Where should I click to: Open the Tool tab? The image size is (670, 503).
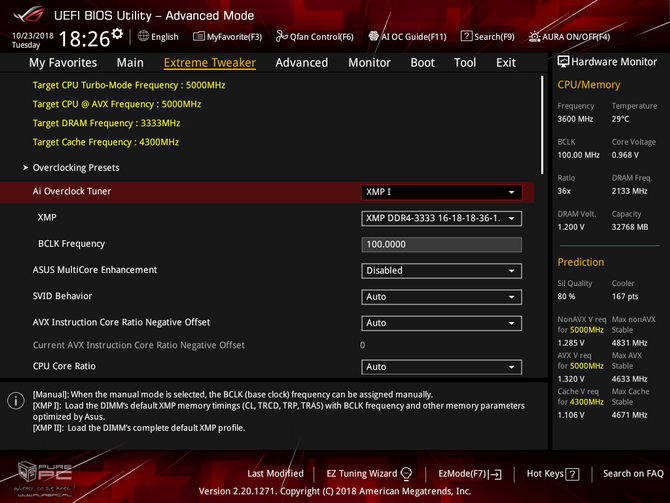pos(465,63)
